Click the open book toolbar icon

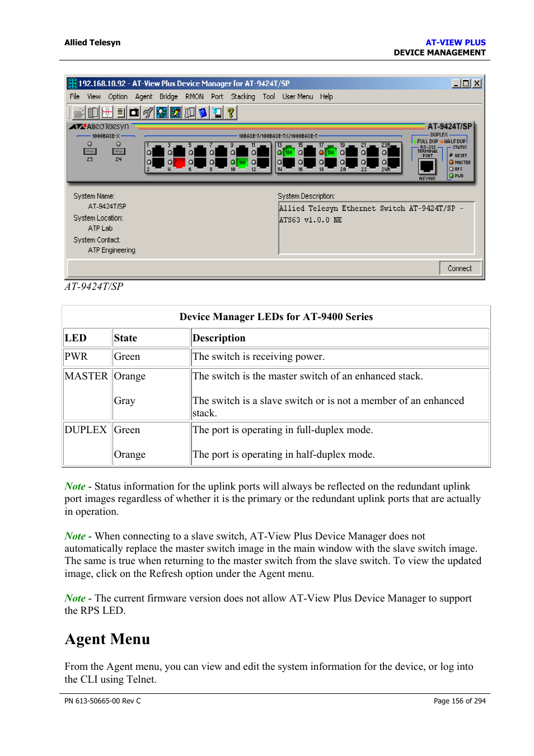[x=93, y=112]
